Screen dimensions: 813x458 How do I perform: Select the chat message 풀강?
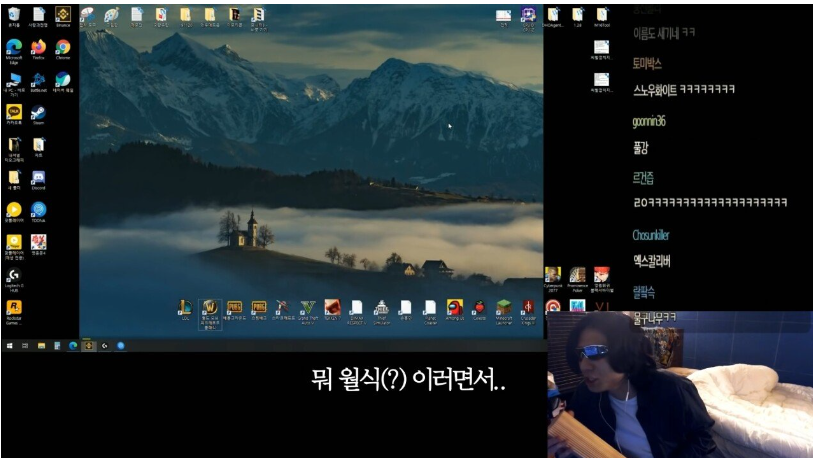641,148
